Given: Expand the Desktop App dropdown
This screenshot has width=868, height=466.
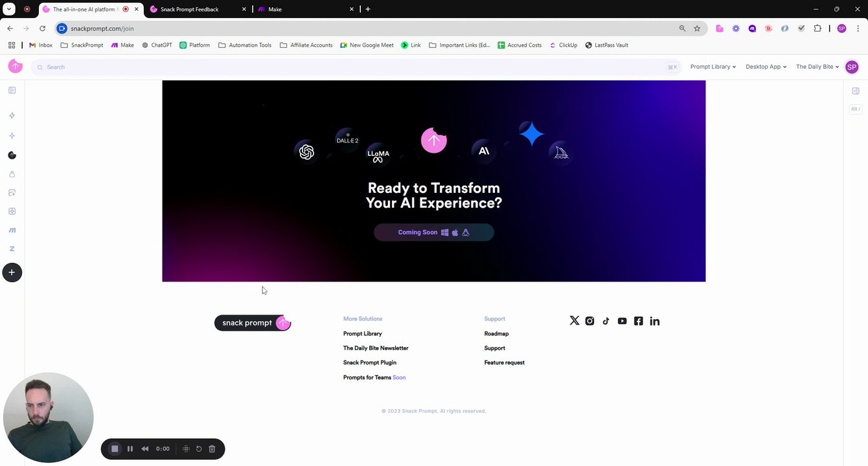Looking at the screenshot, I should point(766,67).
